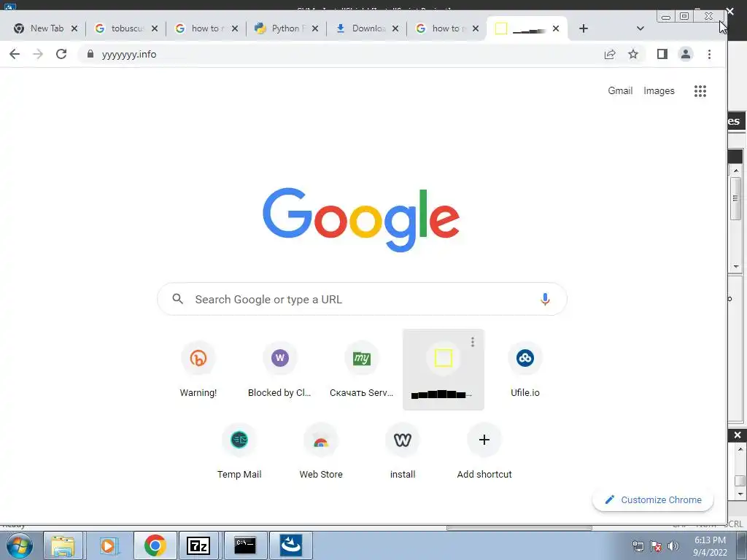Start voice search with microphone
The width and height of the screenshot is (747, 560).
click(546, 299)
